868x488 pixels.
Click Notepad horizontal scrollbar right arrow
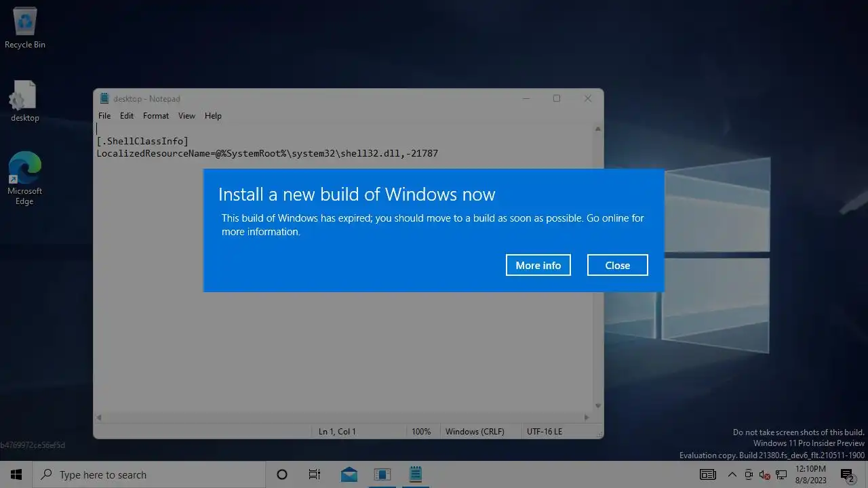(x=587, y=418)
